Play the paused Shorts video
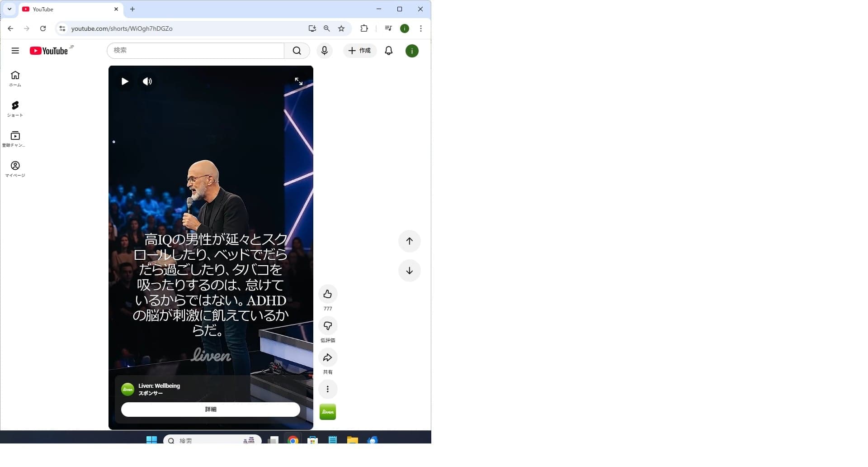868x467 pixels. coord(125,81)
